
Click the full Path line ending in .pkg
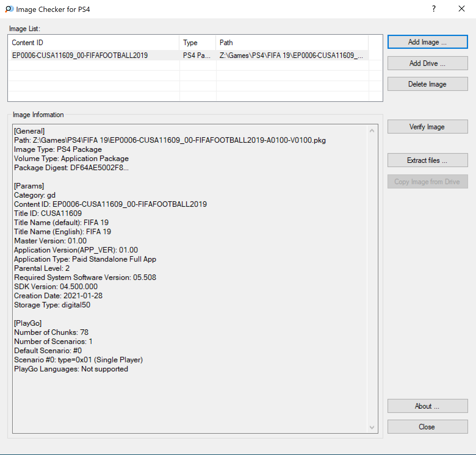pyautogui.click(x=170, y=140)
